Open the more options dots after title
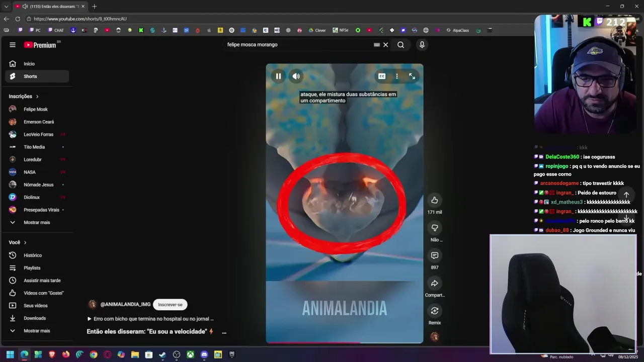This screenshot has width=644, height=362. (224, 332)
